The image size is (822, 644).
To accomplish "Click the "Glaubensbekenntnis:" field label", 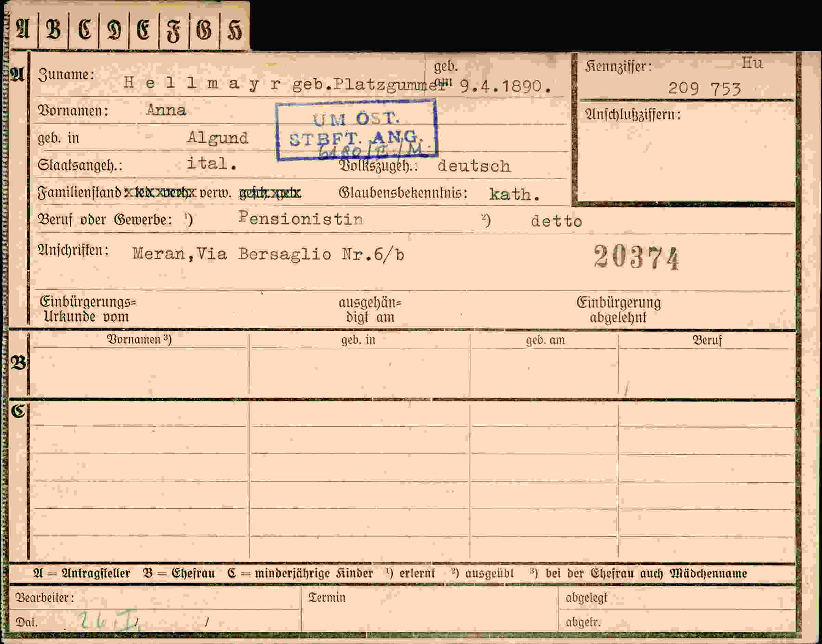I will (x=403, y=193).
